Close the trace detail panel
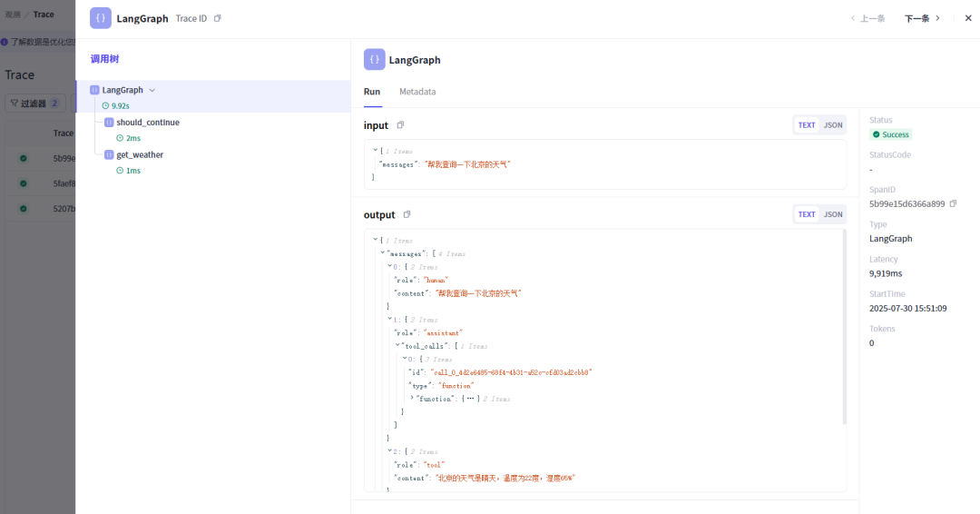Screen dimensions: 980x514 (x=967, y=18)
